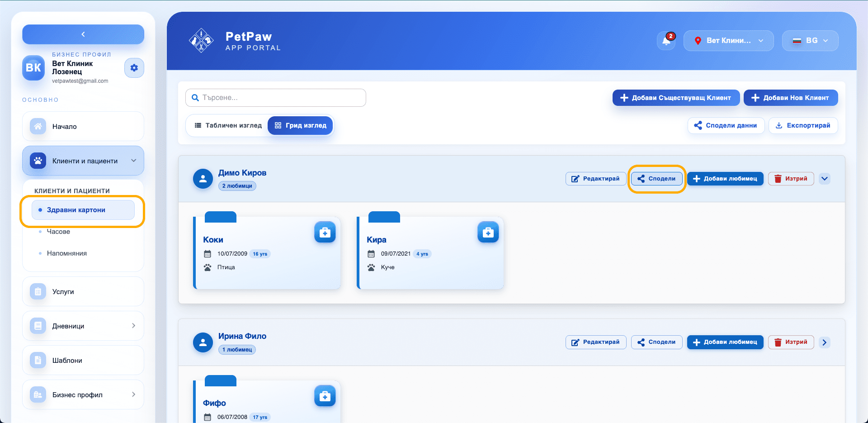868x423 pixels.
Task: Open Напомняния submenu item
Action: coord(67,253)
